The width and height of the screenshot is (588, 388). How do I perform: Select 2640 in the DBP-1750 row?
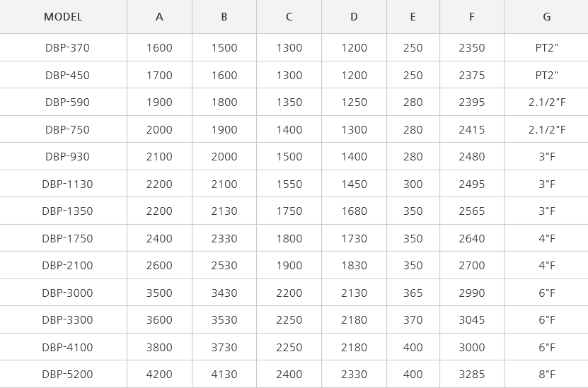[x=472, y=239]
